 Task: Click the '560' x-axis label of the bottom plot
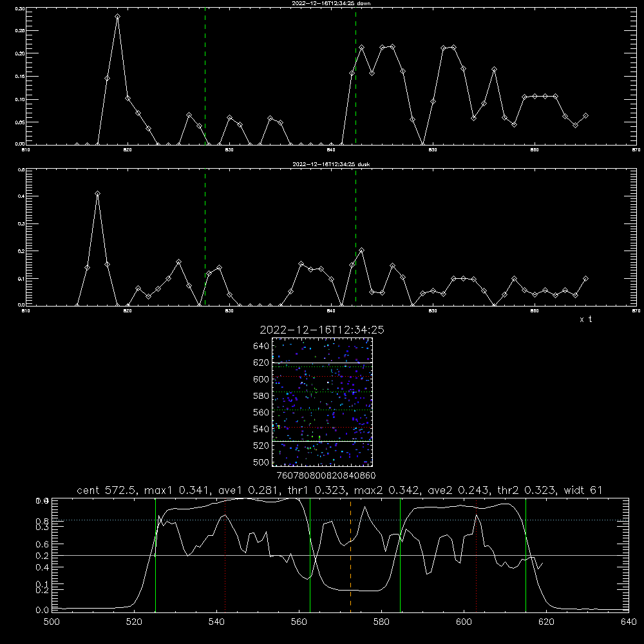pyautogui.click(x=299, y=622)
